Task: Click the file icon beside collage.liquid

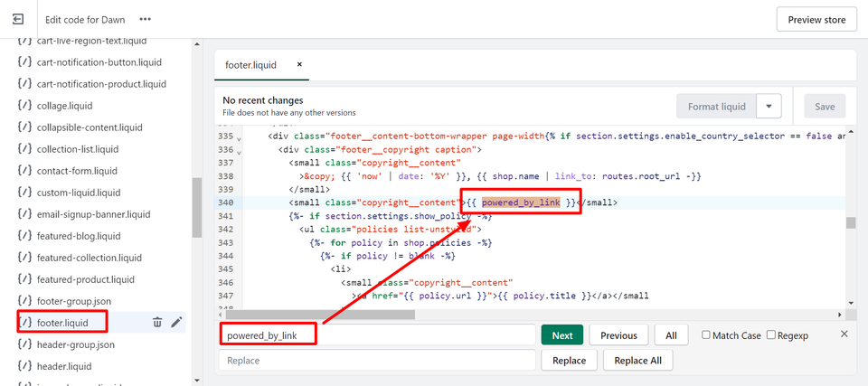Action: 24,105
